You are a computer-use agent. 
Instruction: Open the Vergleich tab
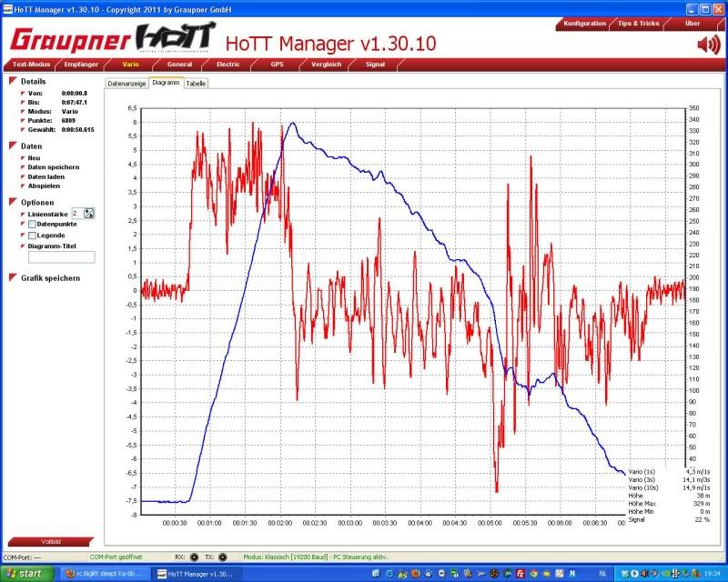pos(327,65)
